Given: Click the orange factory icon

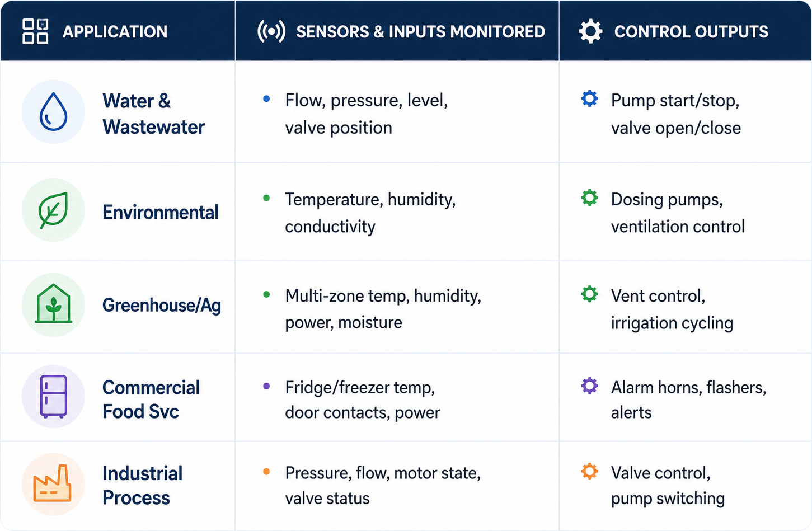Looking at the screenshot, I should click(52, 483).
